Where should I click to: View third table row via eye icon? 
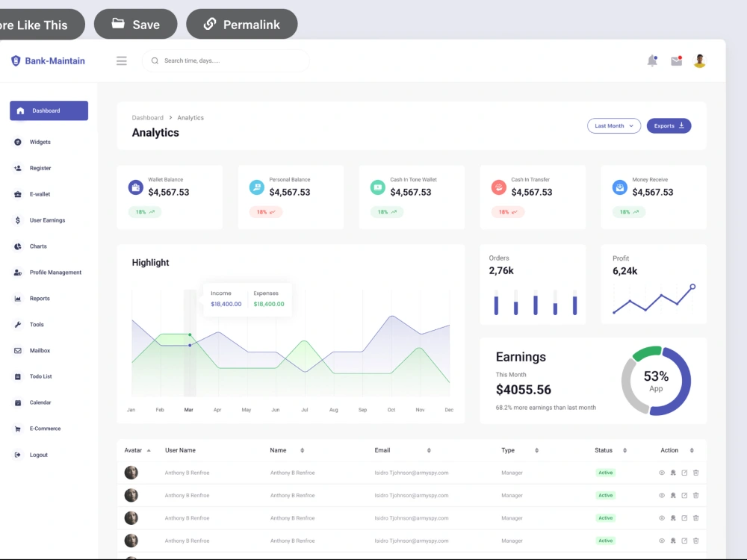click(662, 518)
